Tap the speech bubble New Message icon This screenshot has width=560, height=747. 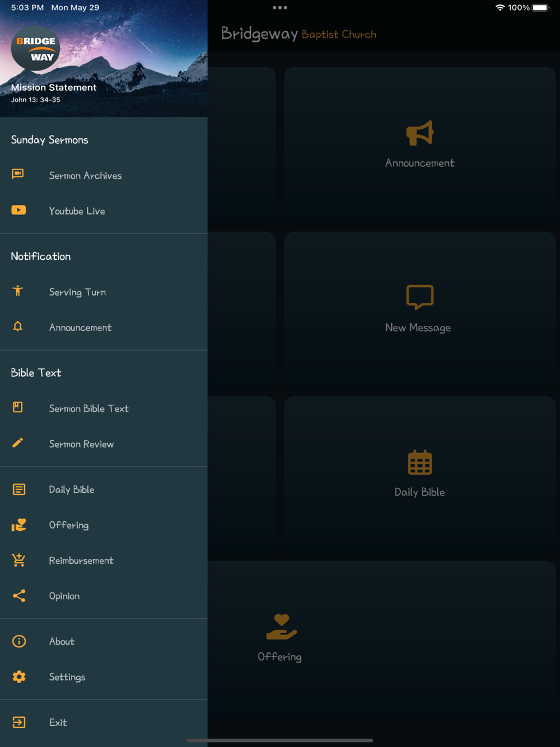pyautogui.click(x=420, y=297)
